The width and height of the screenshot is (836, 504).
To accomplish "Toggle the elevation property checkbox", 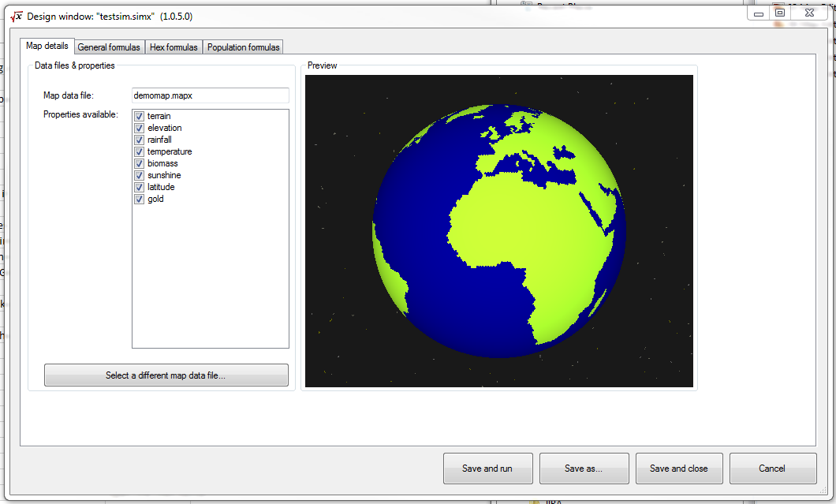I will point(139,128).
